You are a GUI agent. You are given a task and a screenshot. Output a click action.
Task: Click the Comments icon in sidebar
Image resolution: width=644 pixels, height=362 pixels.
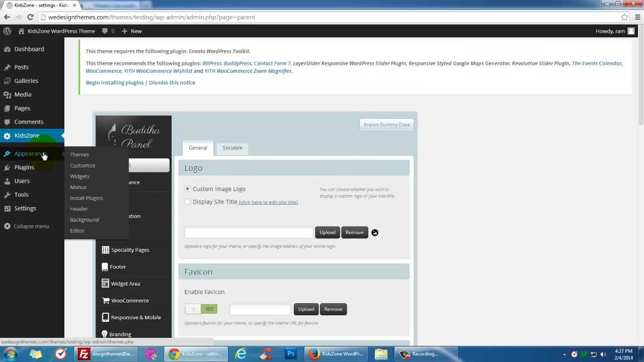(x=7, y=122)
